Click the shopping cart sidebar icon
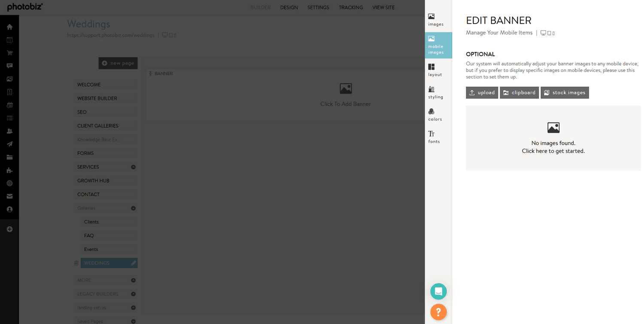644x324 pixels. 9,53
